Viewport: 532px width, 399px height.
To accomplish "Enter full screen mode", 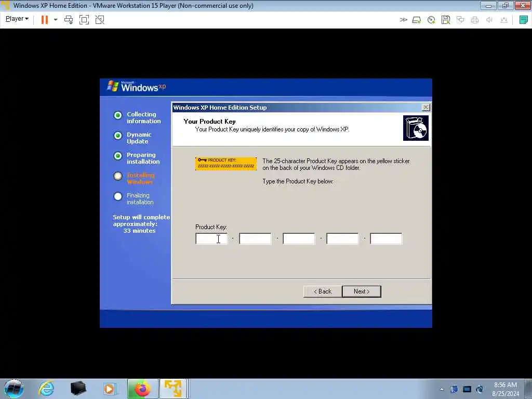I will 84,20.
